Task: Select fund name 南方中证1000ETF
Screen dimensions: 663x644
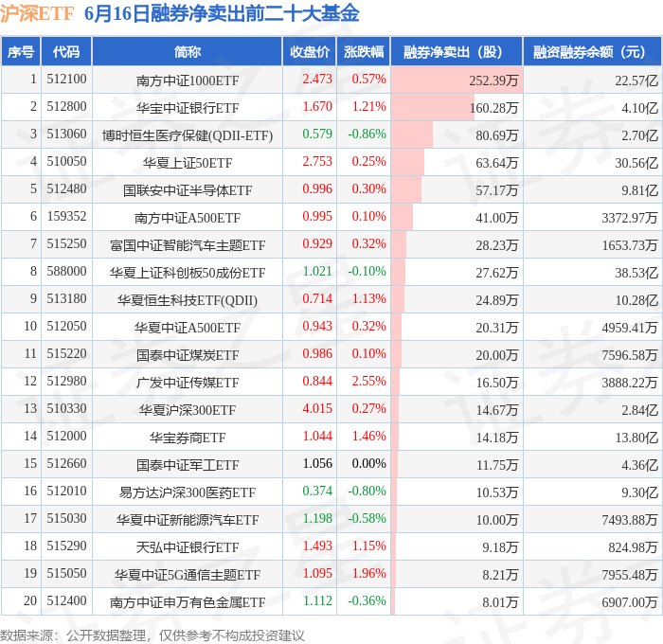Action: click(188, 80)
